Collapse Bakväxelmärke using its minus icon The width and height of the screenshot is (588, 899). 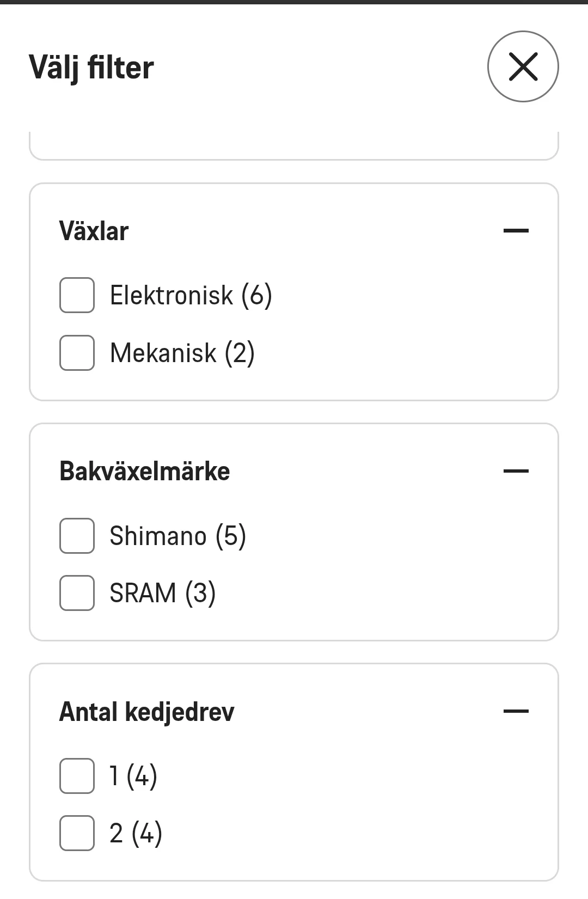click(x=516, y=471)
